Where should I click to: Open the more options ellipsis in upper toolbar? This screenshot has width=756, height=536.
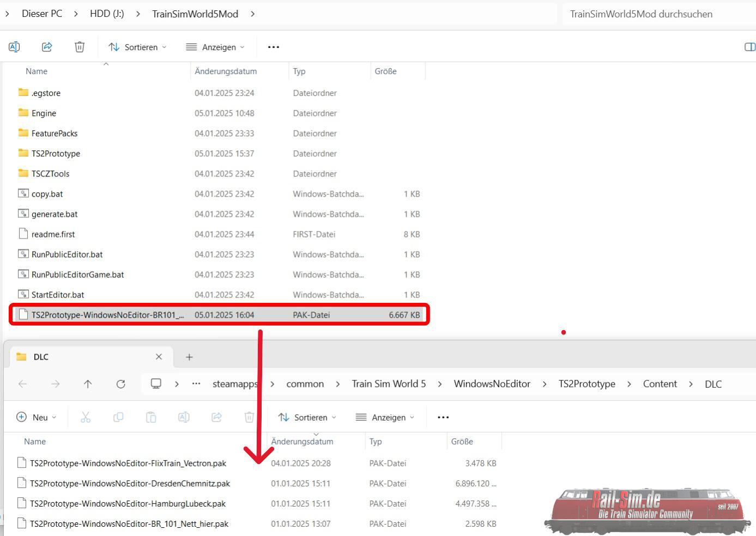274,47
